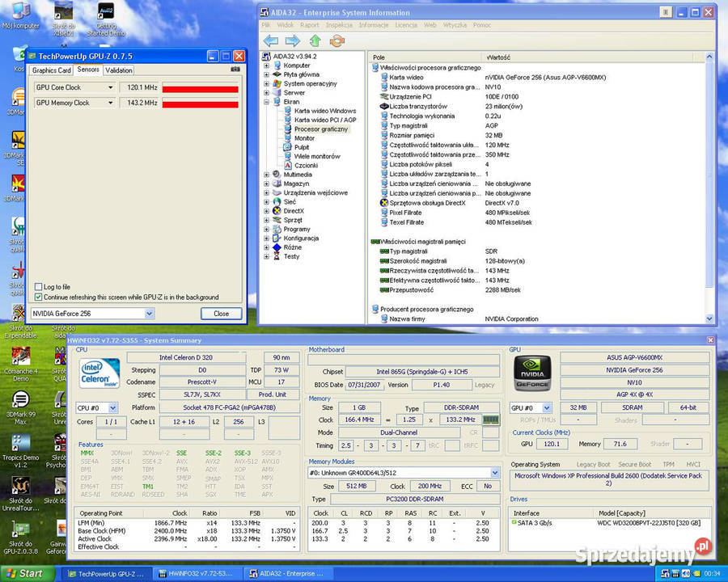Click the memory chip icon beside 133.2 MHz
Viewport: 728px width, 582px height.
pos(491,420)
